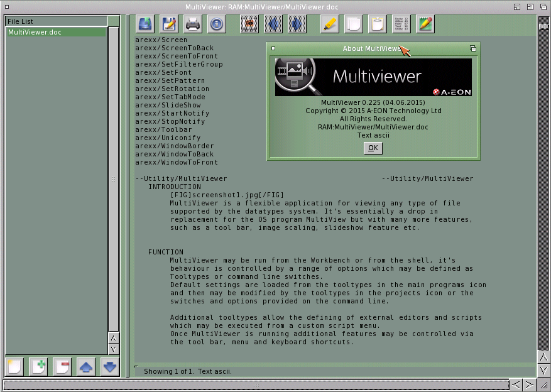Click the File List scrollbar up arrow
Screen dimensions: 551x392
pyautogui.click(x=114, y=338)
